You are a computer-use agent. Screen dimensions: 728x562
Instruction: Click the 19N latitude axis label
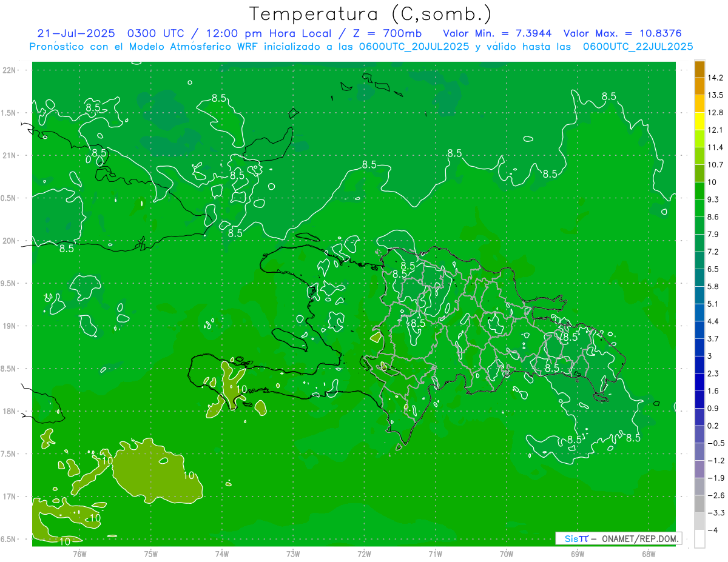pos(9,326)
